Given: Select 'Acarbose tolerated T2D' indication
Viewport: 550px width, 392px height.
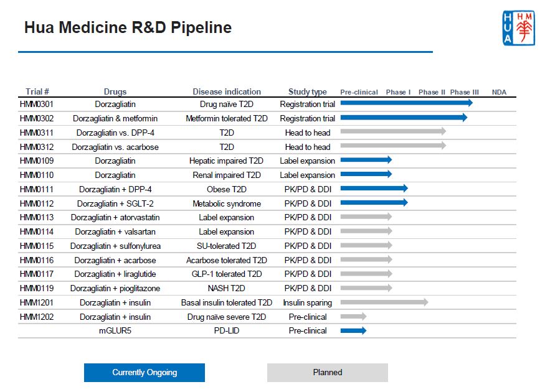Looking at the screenshot, I should click(227, 260).
